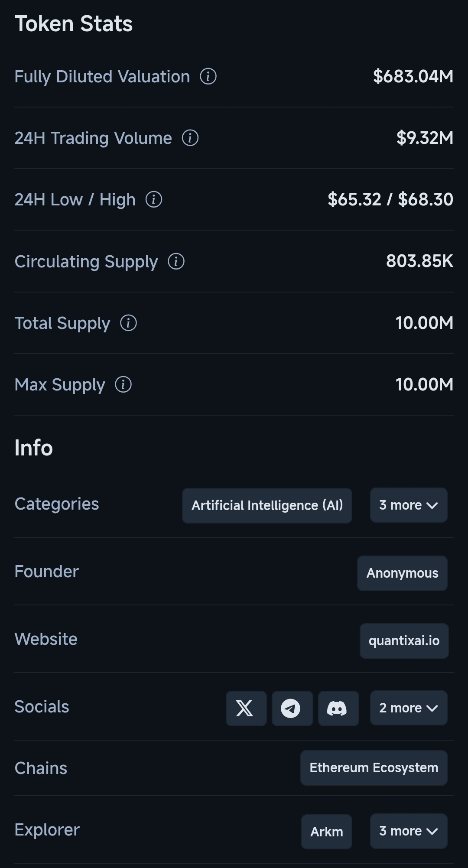Image resolution: width=468 pixels, height=868 pixels.
Task: Click the Max Supply info icon
Action: coord(123,384)
